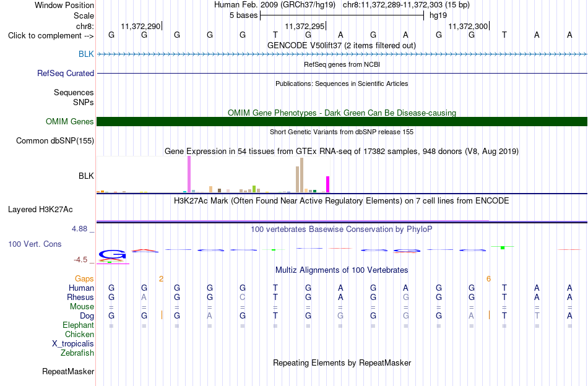
Task: Click the tallest tan GTEx expression bar
Action: click(302, 175)
